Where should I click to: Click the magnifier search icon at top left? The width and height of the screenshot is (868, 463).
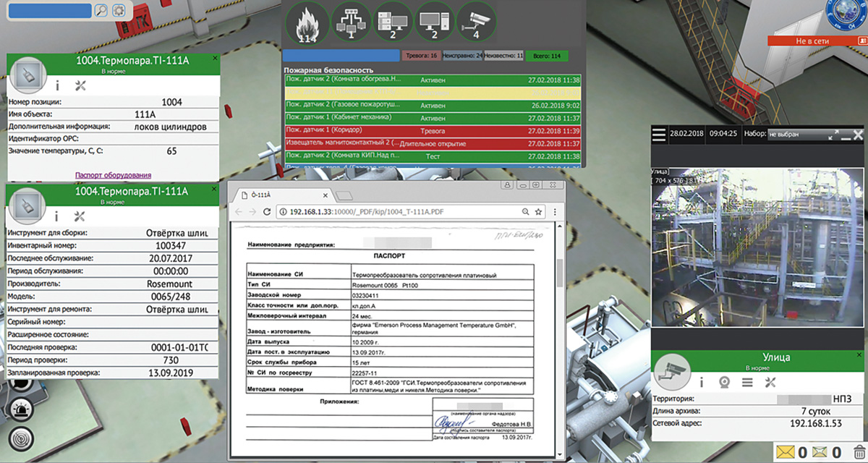(x=101, y=11)
